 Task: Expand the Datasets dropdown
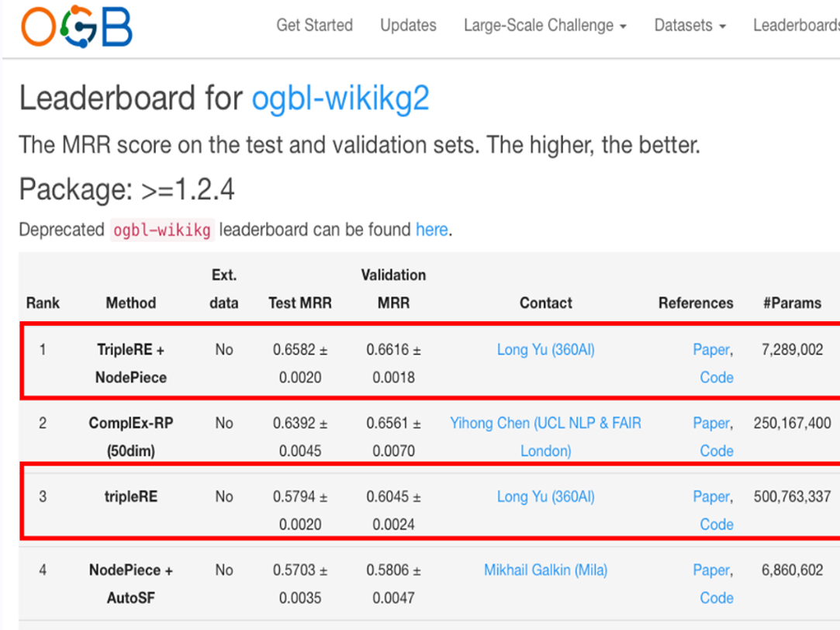(x=690, y=25)
